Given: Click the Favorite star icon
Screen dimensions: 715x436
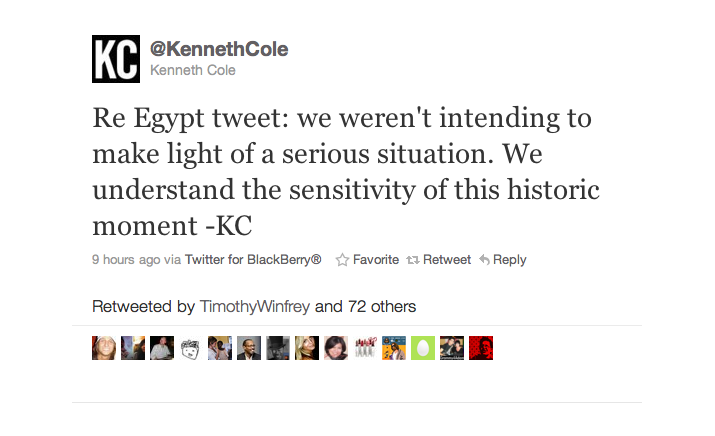Looking at the screenshot, I should [342, 260].
